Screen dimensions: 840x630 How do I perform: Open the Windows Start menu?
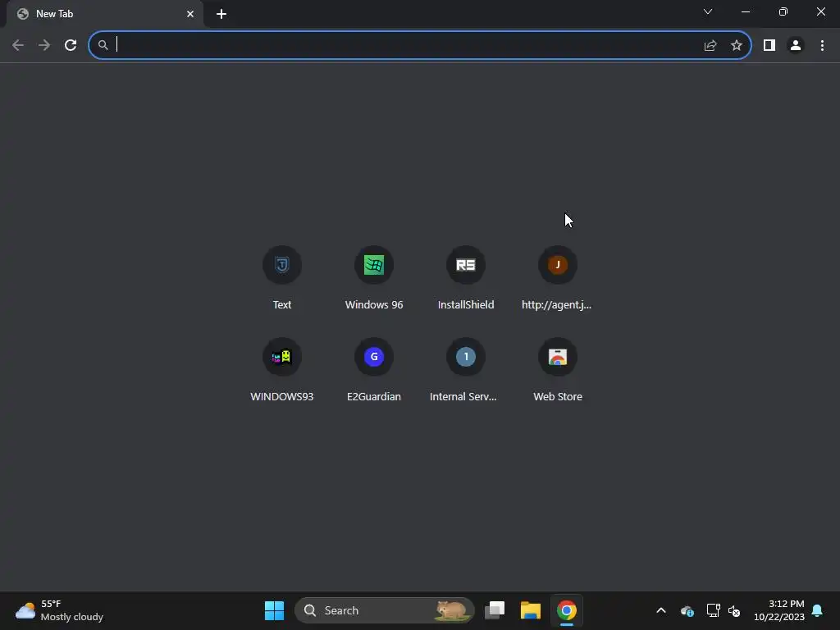click(x=274, y=610)
